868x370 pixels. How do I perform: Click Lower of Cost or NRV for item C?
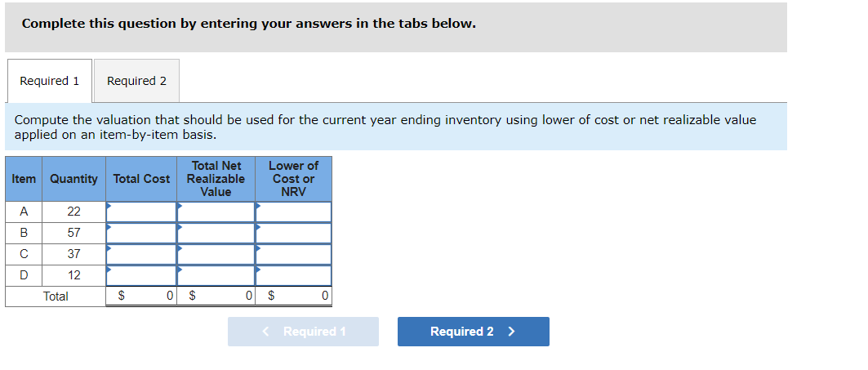tap(293, 254)
